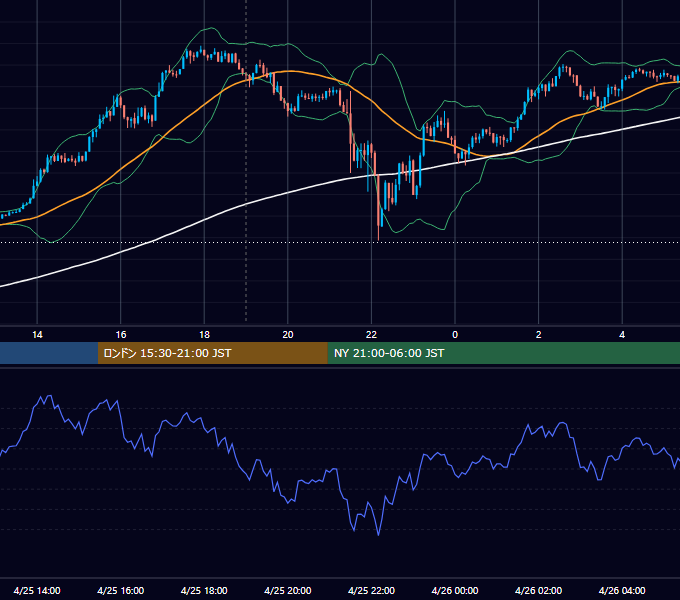Click the upper time axis label 20

pyautogui.click(x=288, y=335)
